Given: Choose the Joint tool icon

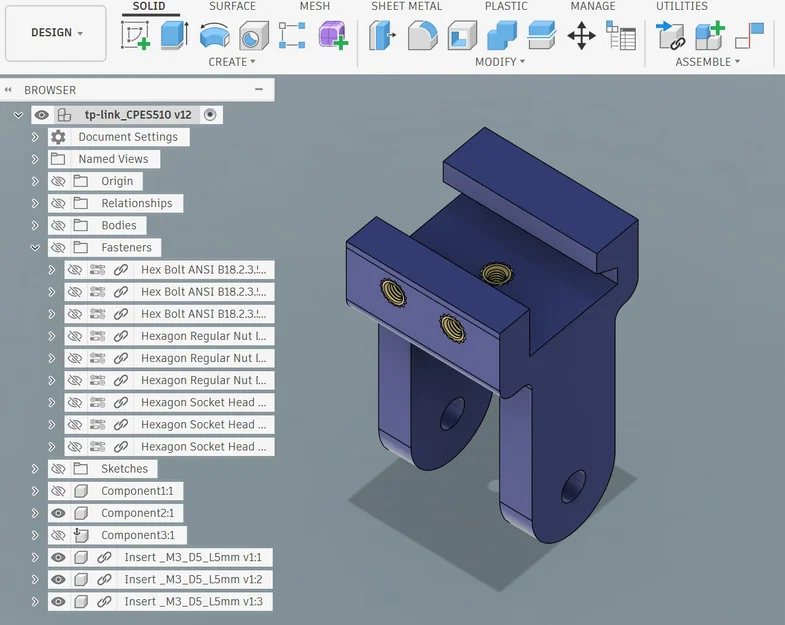Looking at the screenshot, I should (x=749, y=35).
